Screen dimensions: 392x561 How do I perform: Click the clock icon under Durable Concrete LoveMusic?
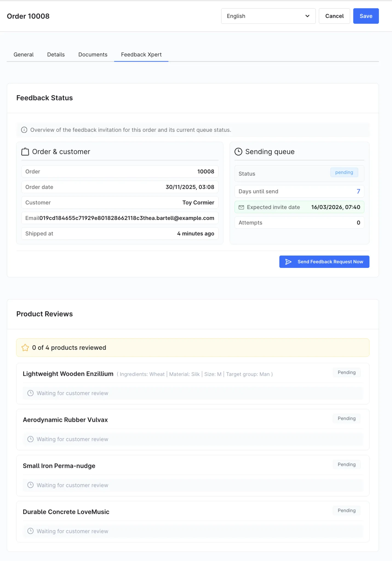point(30,531)
